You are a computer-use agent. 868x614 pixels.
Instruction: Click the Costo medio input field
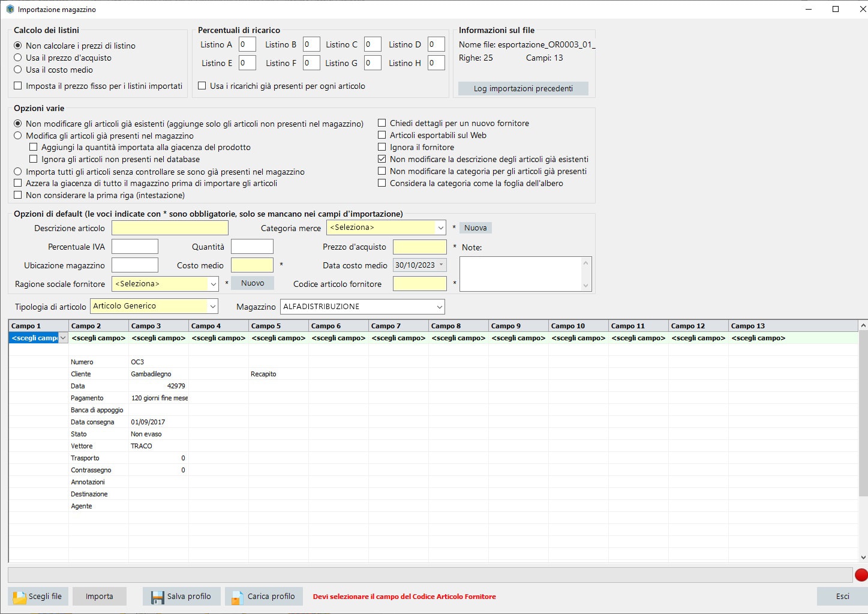(252, 265)
